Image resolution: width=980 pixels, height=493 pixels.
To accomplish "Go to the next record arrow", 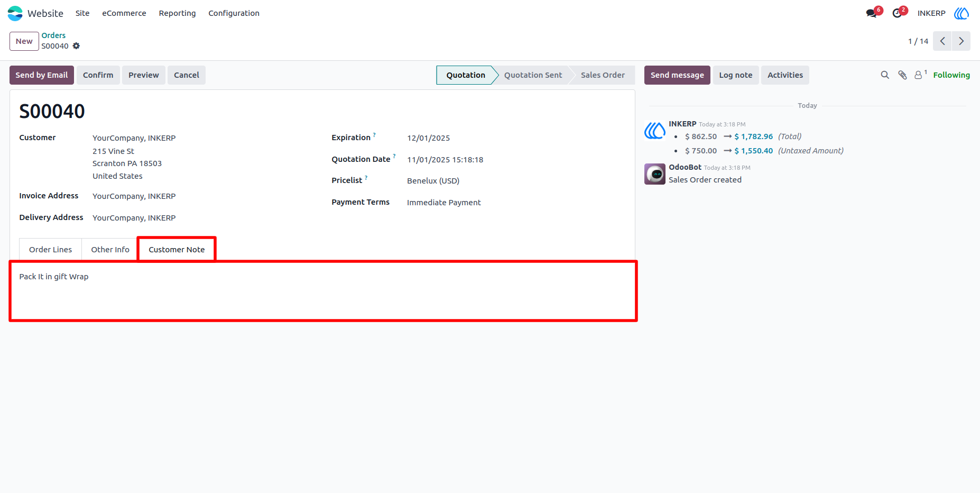I will pos(961,41).
